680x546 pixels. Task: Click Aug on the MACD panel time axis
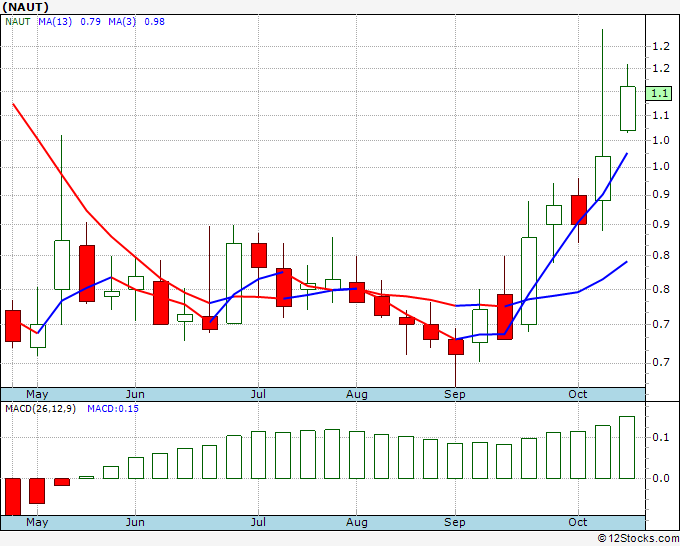click(356, 522)
